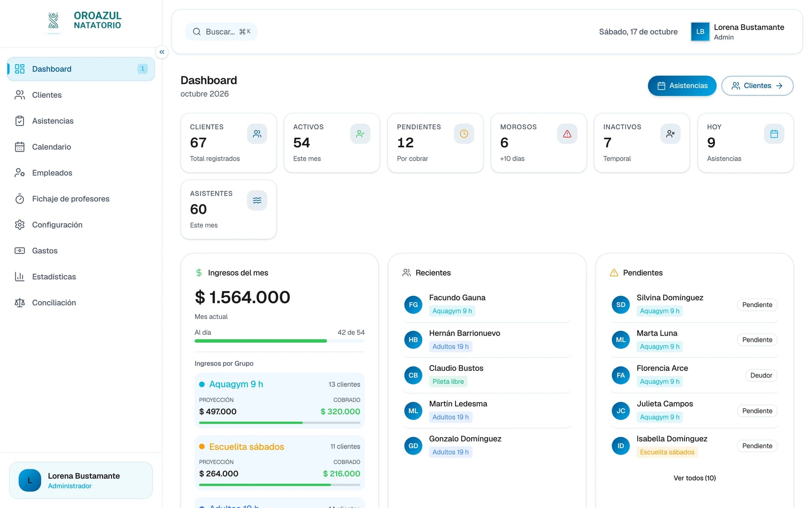Click the Morosos card warning triangle icon
Viewport: 812px width, 508px height.
[567, 134]
